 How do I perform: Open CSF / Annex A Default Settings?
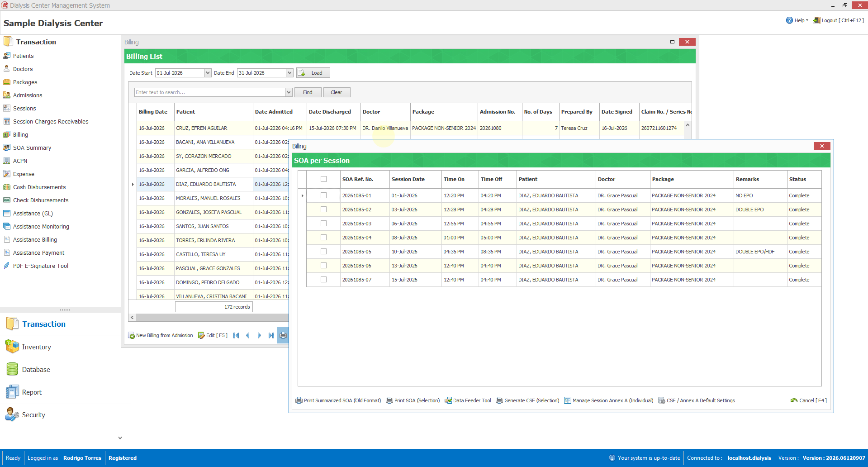pyautogui.click(x=697, y=400)
